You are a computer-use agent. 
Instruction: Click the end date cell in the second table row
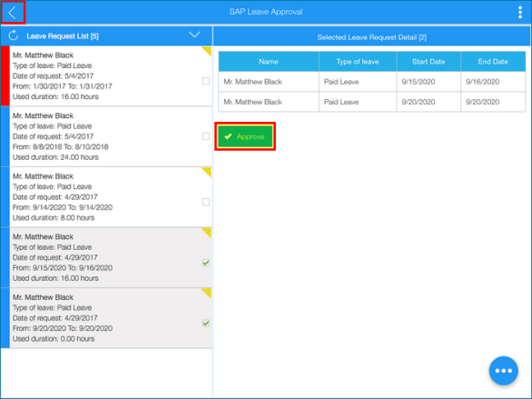pos(493,102)
